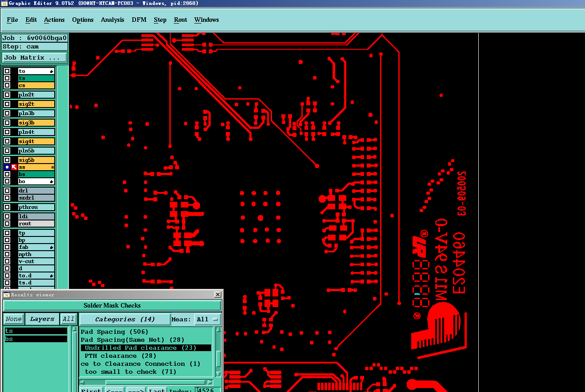
Task: Click the pencil mark on the bo layer
Action: 52,181
